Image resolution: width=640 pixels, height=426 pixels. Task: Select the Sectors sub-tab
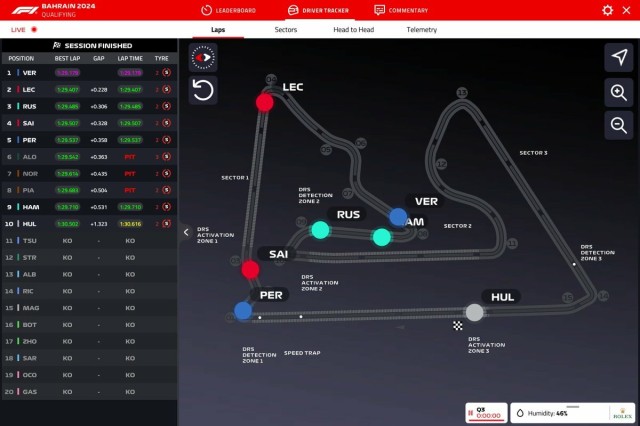(x=286, y=29)
